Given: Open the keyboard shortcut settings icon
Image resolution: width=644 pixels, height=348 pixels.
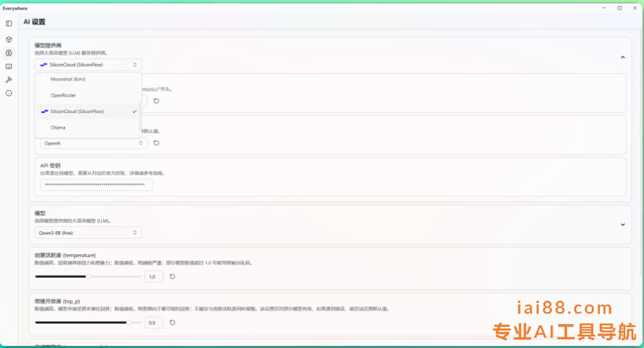Looking at the screenshot, I should 9,66.
